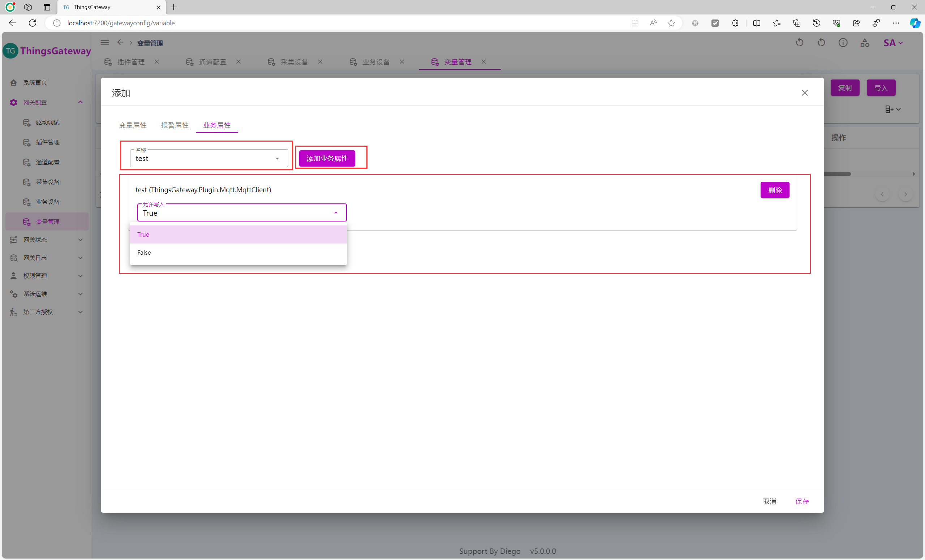This screenshot has height=560, width=925.
Task: Switch to 报警属性 tab
Action: (175, 125)
